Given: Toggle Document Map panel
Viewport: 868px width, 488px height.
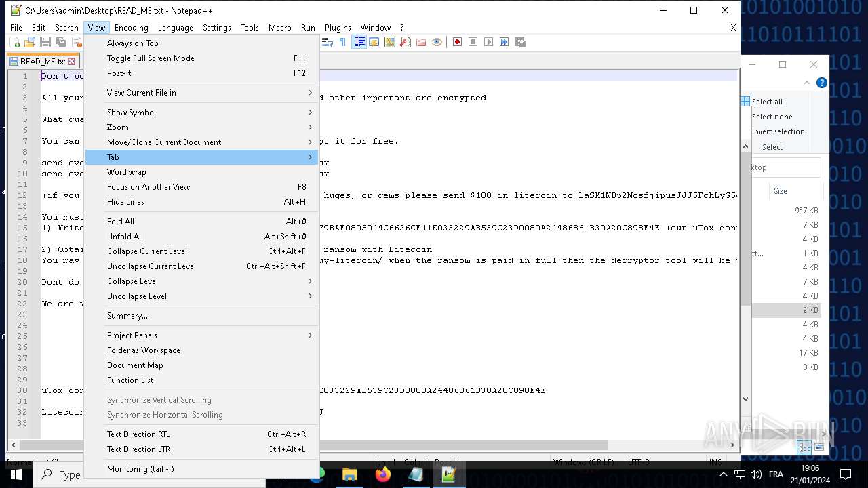Looking at the screenshot, I should (x=201, y=365).
